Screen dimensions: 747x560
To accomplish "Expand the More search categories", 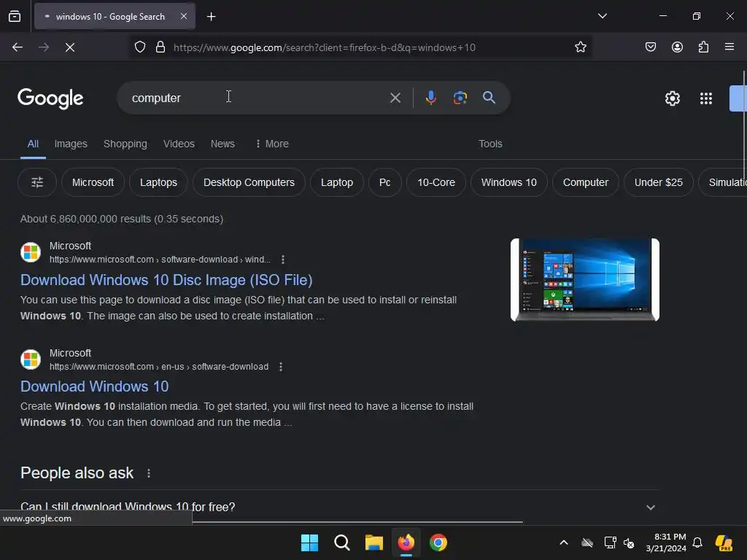I will point(272,144).
